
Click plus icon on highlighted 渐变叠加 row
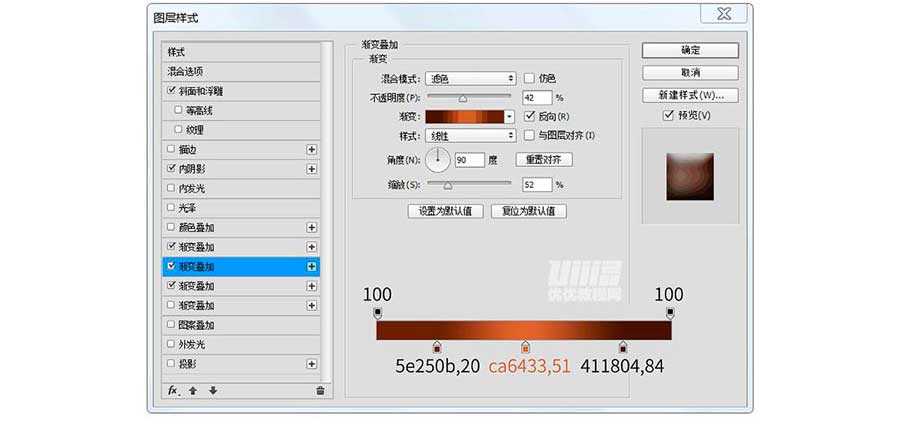312,267
